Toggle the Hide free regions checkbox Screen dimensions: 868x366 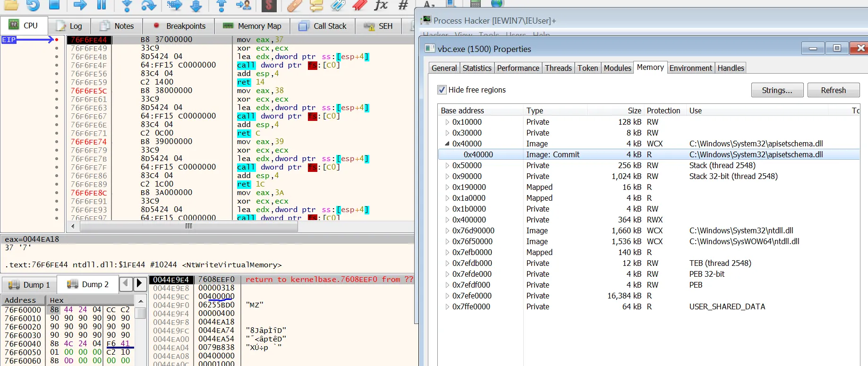442,90
